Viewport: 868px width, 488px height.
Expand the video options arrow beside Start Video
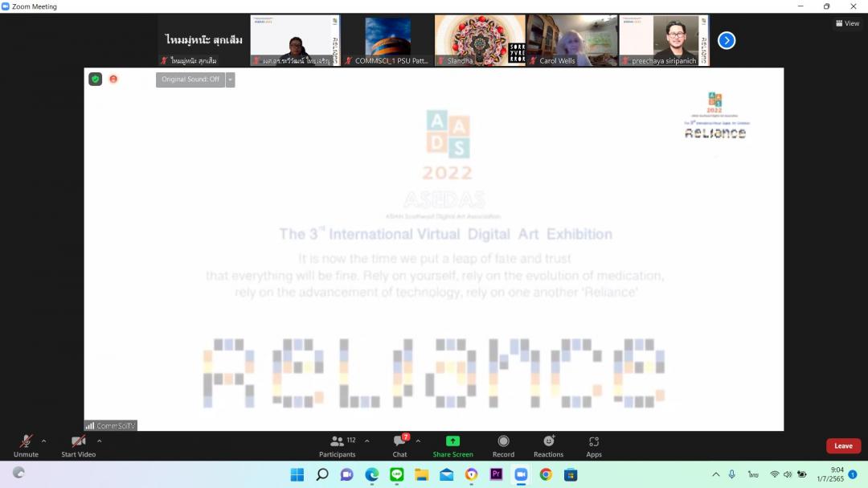pos(100,441)
